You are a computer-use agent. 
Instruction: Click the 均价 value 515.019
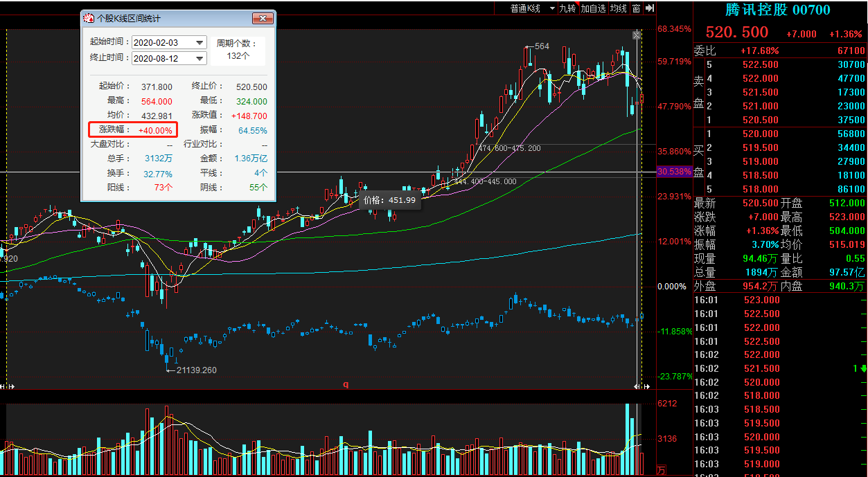pyautogui.click(x=847, y=244)
